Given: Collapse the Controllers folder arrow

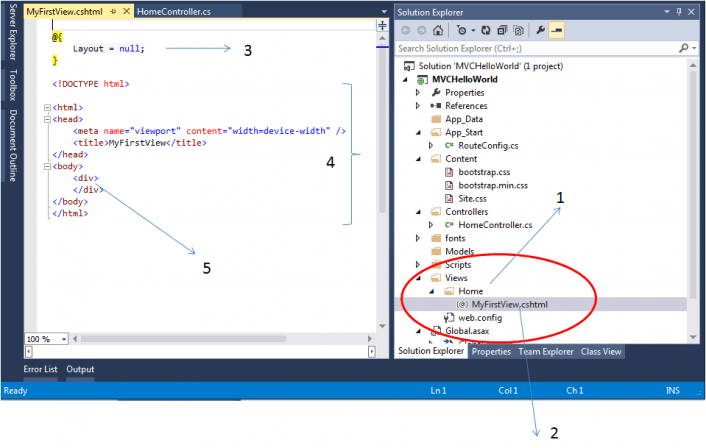Looking at the screenshot, I should click(x=418, y=212).
